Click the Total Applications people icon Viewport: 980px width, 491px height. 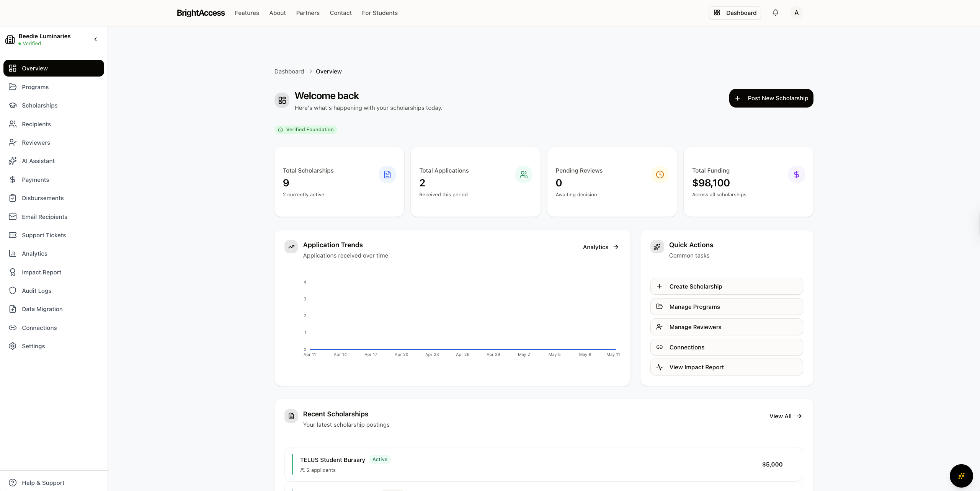click(524, 175)
